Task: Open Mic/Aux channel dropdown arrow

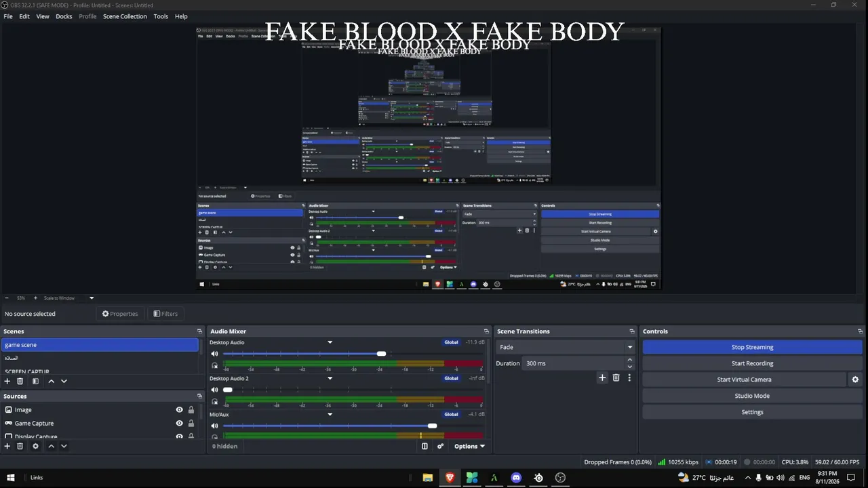Action: pyautogui.click(x=330, y=414)
